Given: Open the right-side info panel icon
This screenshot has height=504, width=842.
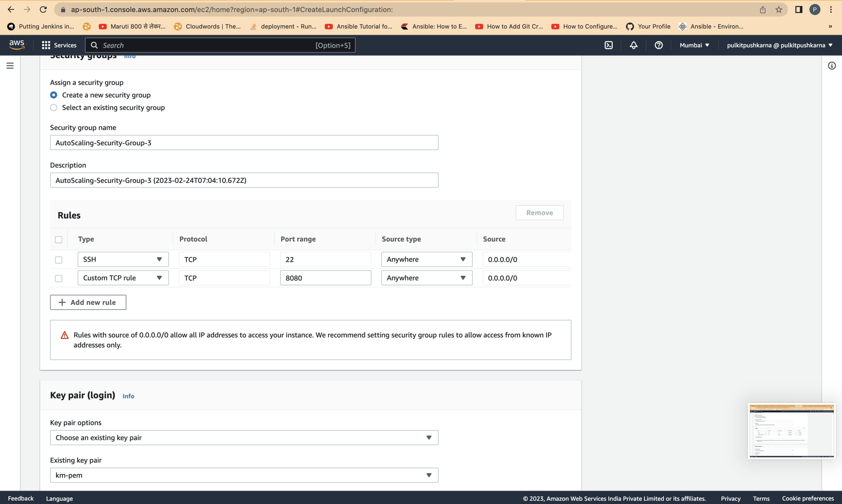Looking at the screenshot, I should tap(832, 66).
